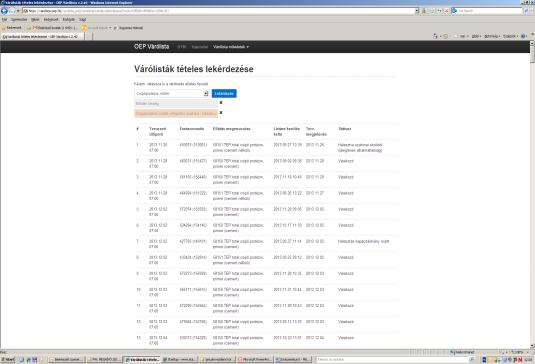Open the second menu (Szerkesztés) in the menu bar
The image size is (535, 364).
[x=19, y=19]
